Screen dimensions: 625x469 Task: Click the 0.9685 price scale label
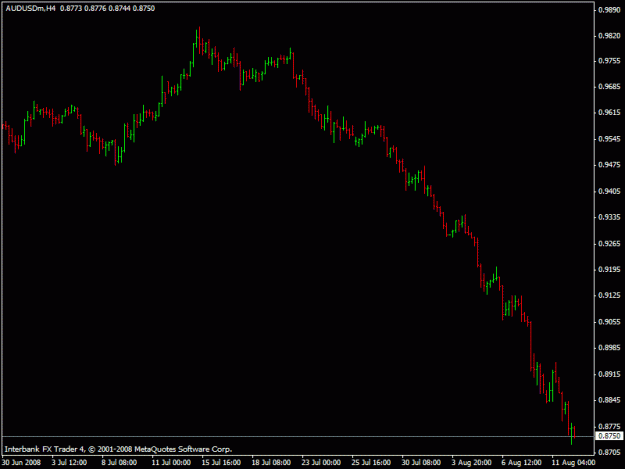609,86
